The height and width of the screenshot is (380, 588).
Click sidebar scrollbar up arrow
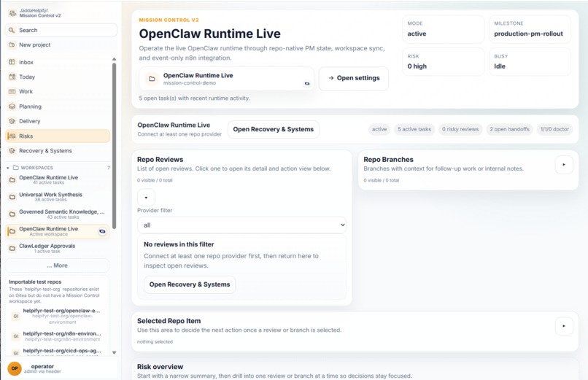point(115,59)
